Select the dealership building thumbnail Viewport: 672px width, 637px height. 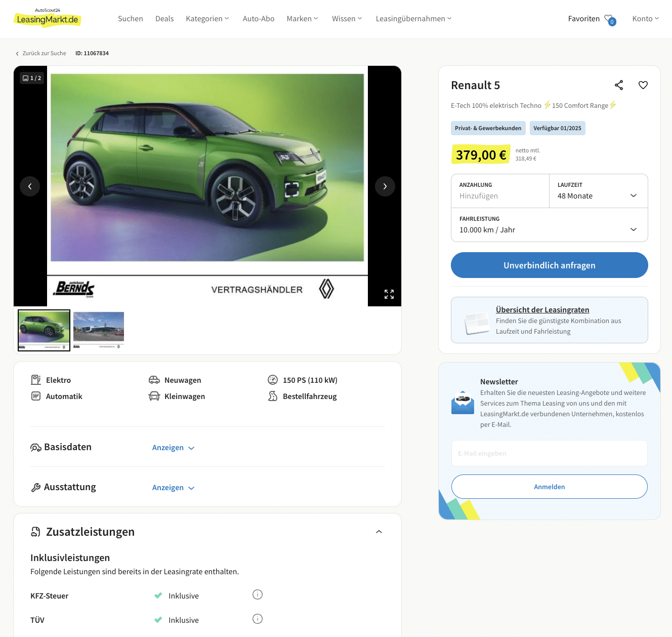(x=99, y=330)
